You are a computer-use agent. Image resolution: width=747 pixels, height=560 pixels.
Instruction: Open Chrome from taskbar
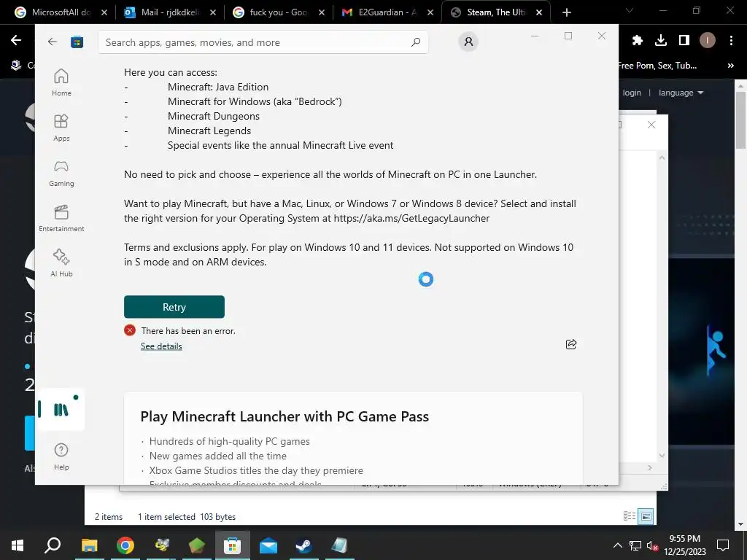[125, 545]
